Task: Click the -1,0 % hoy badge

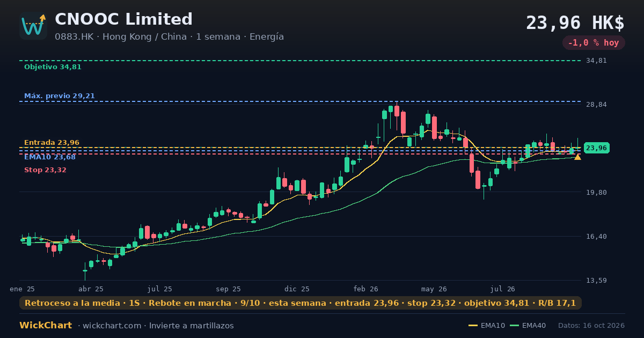Action: click(594, 43)
